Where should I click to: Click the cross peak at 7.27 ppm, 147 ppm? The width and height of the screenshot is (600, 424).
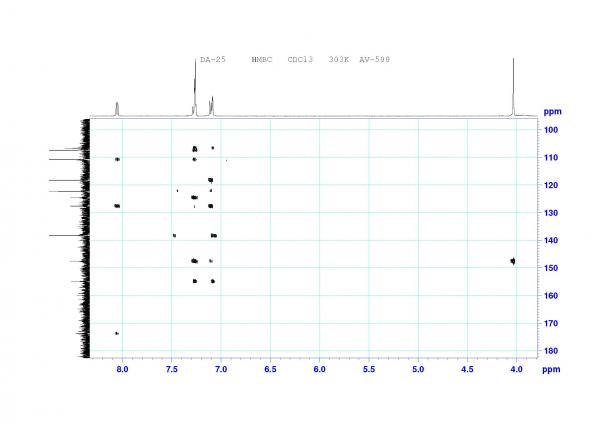click(x=194, y=261)
